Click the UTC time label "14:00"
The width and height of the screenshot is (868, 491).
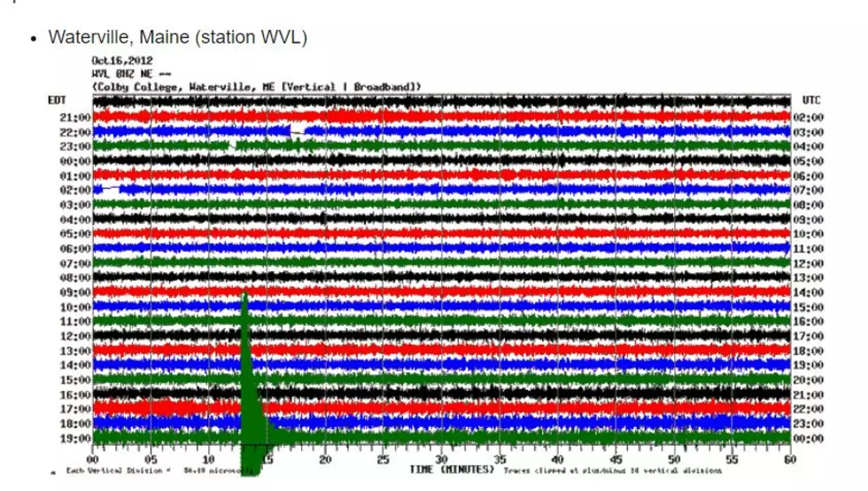pyautogui.click(x=808, y=292)
